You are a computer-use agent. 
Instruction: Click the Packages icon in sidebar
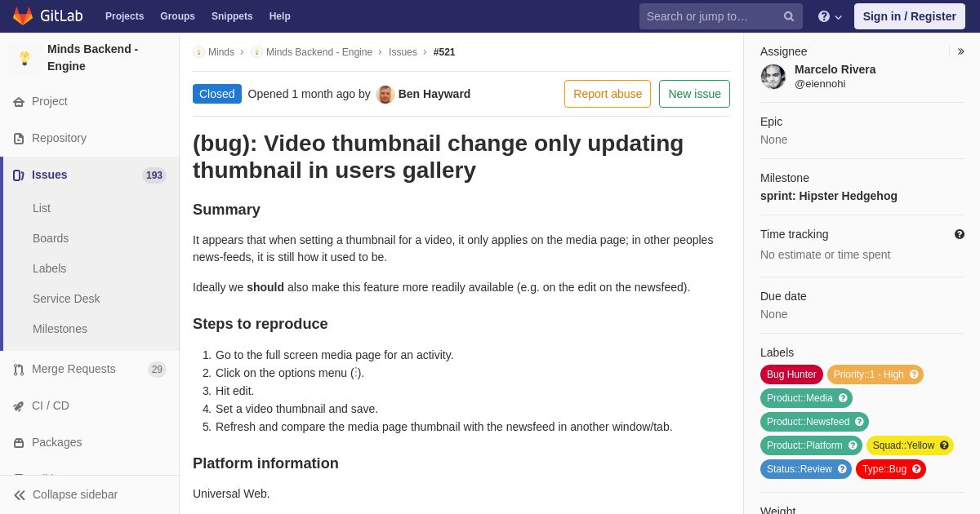(19, 443)
